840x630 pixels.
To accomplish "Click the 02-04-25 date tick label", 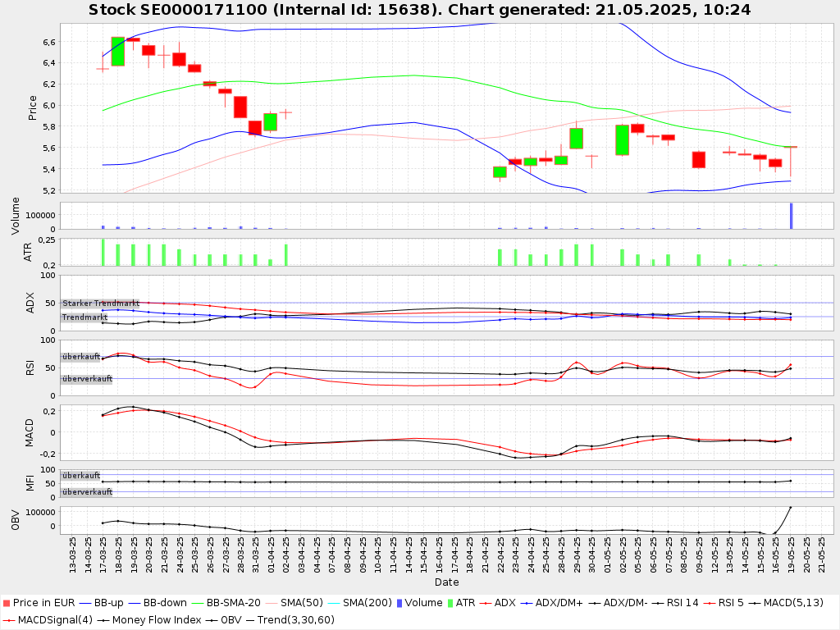I will 286,555.
